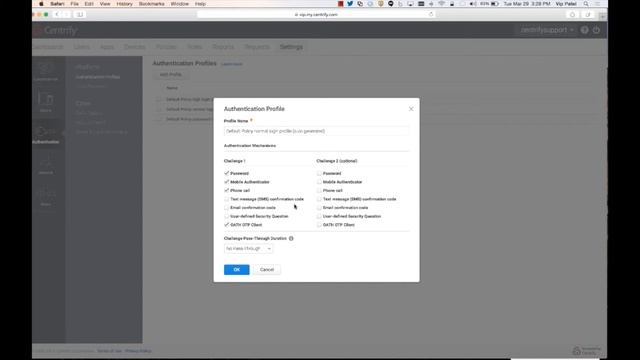Open the Requests tab in Centrify
This screenshot has width=640, height=360.
click(257, 47)
